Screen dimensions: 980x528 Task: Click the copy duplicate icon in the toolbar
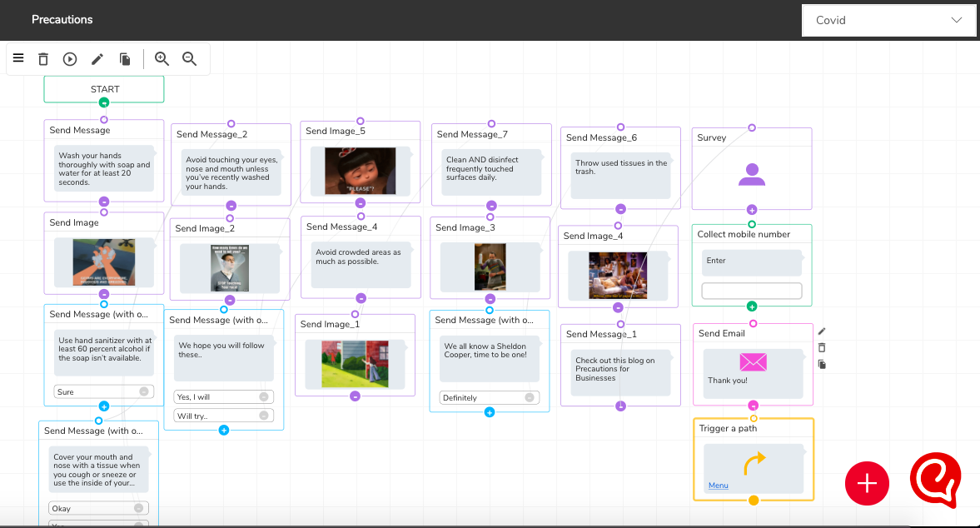tap(125, 59)
